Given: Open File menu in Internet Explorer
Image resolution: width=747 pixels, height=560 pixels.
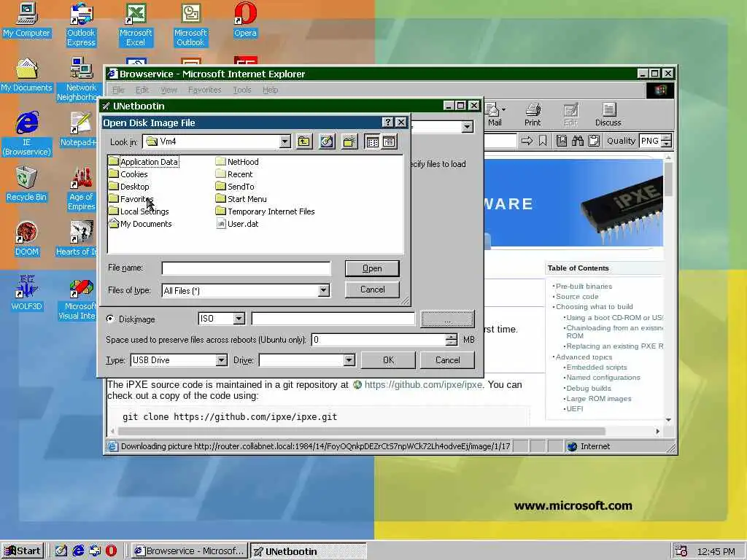Looking at the screenshot, I should point(117,90).
